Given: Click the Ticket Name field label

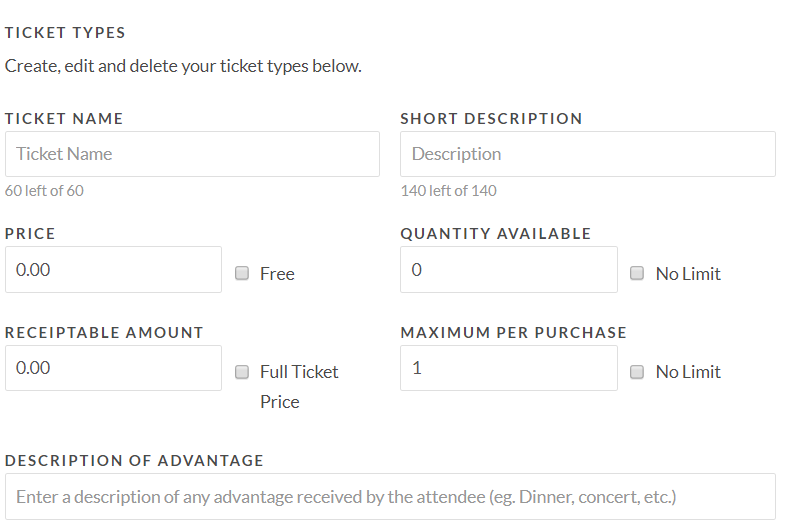Looking at the screenshot, I should pyautogui.click(x=64, y=118).
